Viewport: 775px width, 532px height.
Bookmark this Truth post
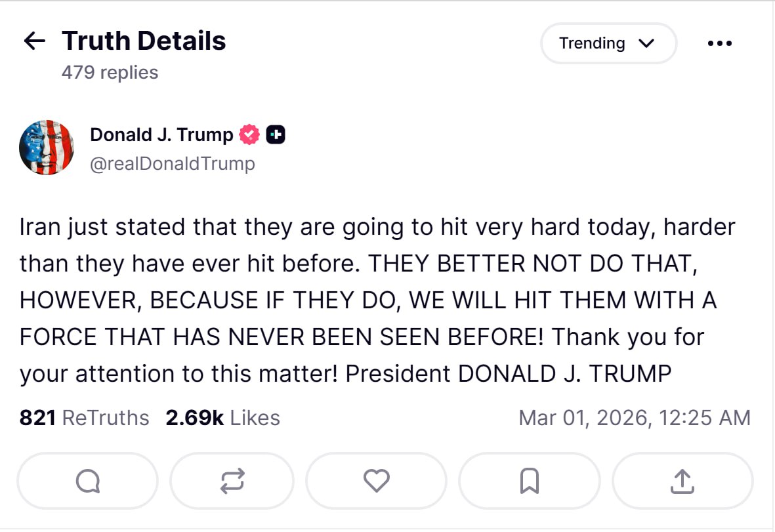(529, 482)
